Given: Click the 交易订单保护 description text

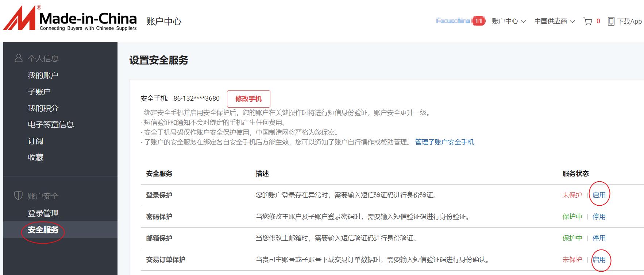Looking at the screenshot, I should [x=372, y=260].
